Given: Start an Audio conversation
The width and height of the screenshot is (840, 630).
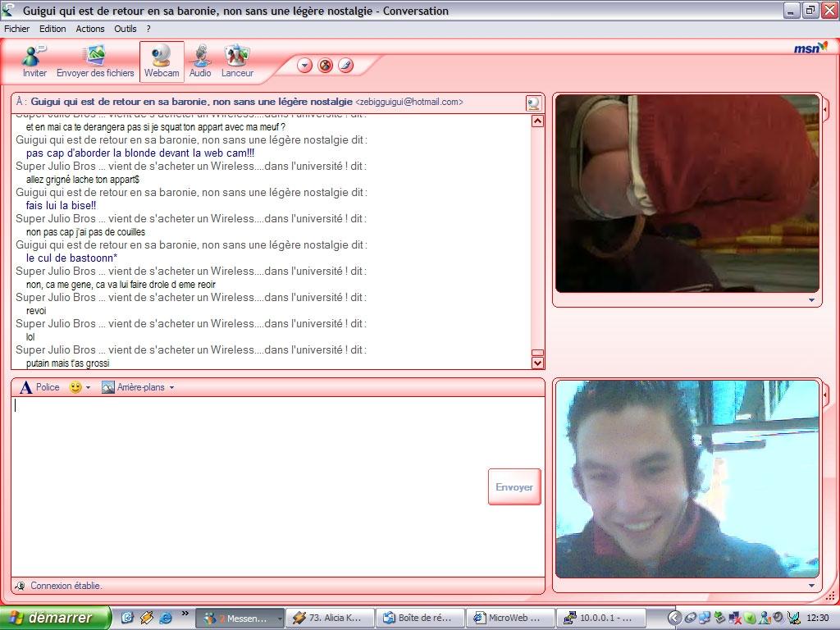Looking at the screenshot, I should (x=200, y=61).
